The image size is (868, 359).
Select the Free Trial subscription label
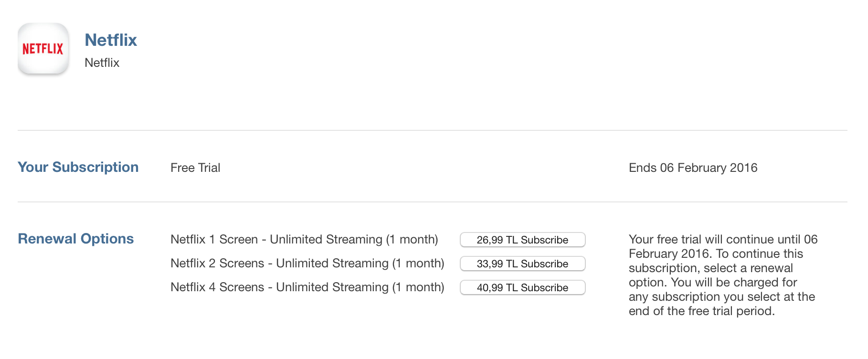pos(195,168)
